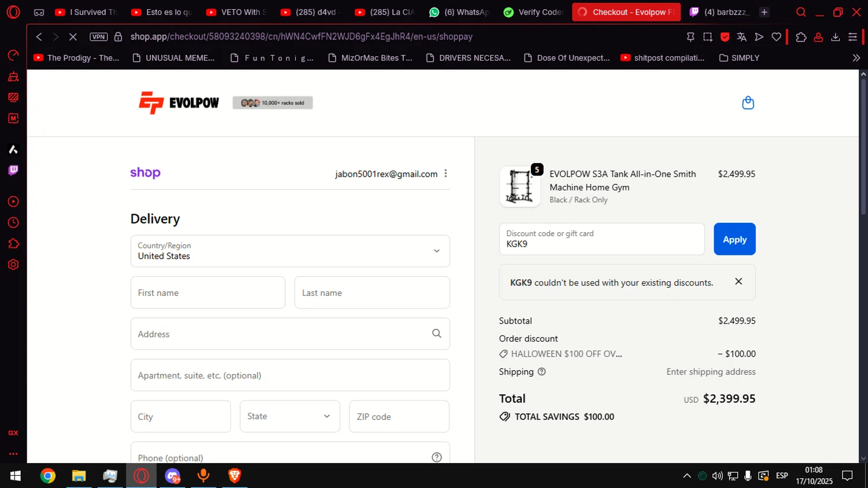Open the M chip sidebar icon
The image size is (868, 488).
click(x=13, y=118)
